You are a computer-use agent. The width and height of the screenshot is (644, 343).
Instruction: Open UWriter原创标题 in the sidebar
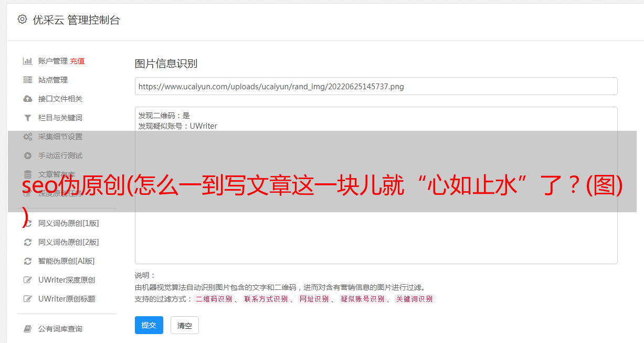[67, 299]
